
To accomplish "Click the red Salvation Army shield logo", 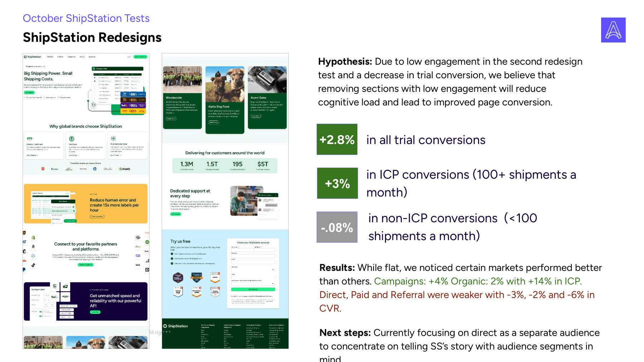I will click(x=43, y=169).
